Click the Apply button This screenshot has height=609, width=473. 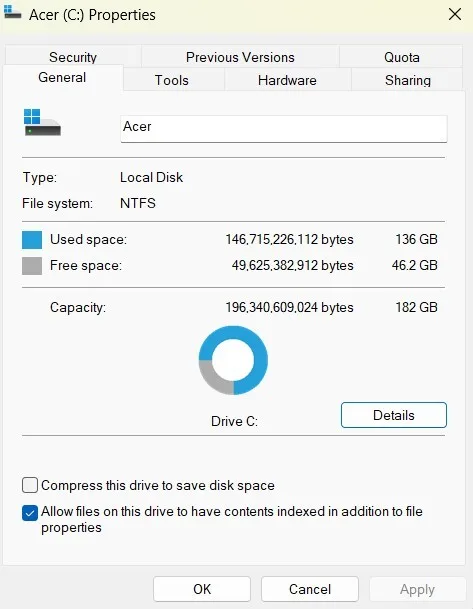coord(417,589)
